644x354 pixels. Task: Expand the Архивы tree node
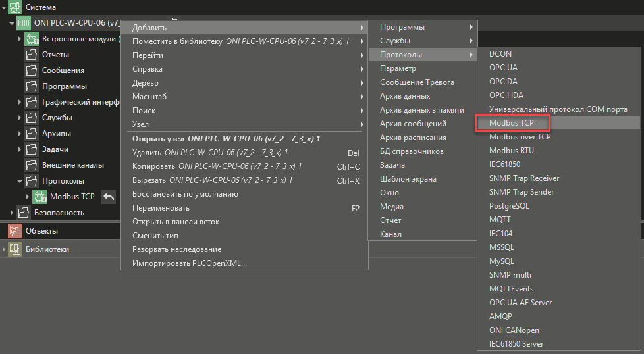point(19,134)
